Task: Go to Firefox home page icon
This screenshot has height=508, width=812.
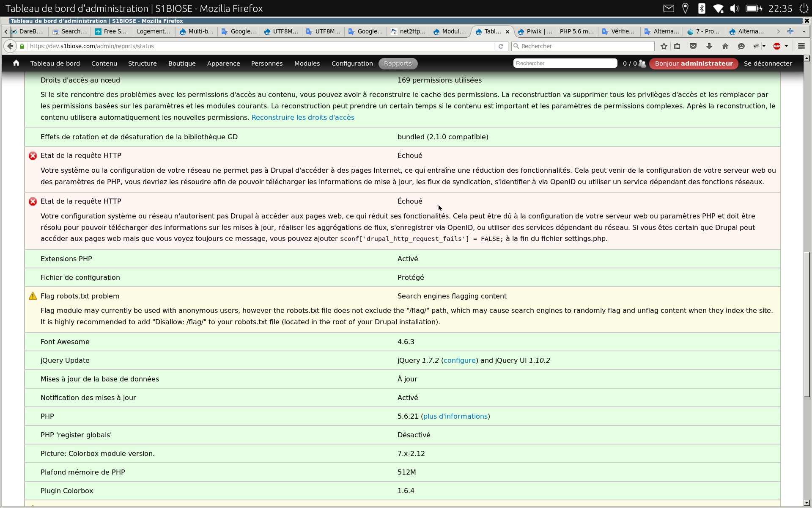Action: click(x=725, y=46)
